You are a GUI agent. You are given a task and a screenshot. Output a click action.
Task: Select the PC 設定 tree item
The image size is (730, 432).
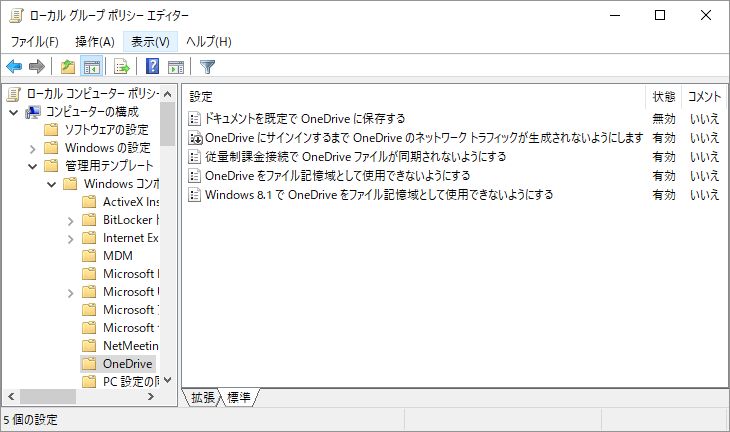[130, 382]
